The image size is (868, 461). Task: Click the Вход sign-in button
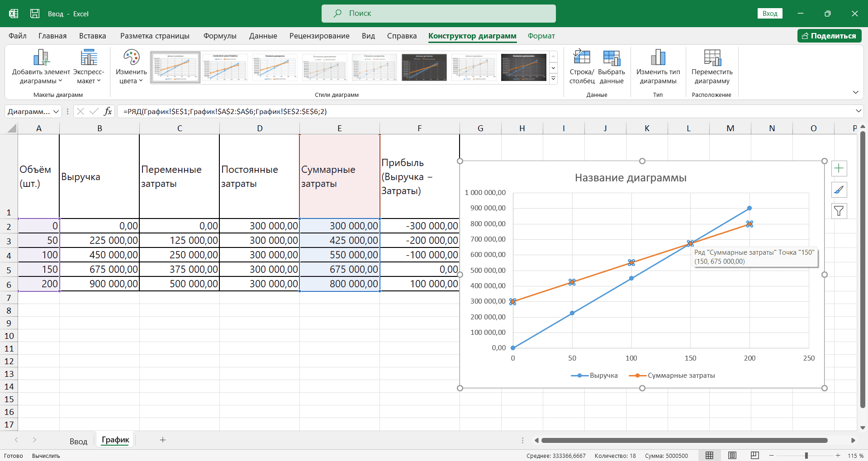770,14
